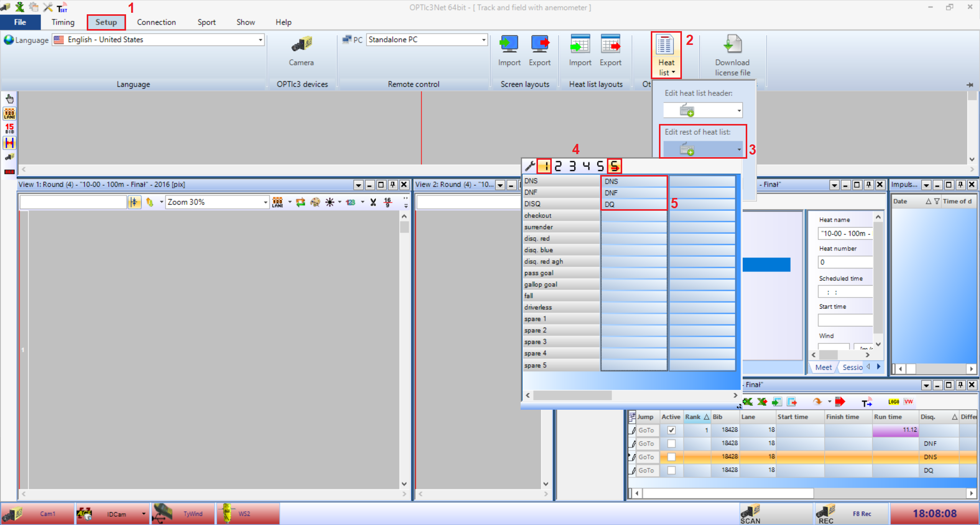Uncheck Active checkbox in rank 1 row
Viewport: 980px width, 525px height.
671,431
